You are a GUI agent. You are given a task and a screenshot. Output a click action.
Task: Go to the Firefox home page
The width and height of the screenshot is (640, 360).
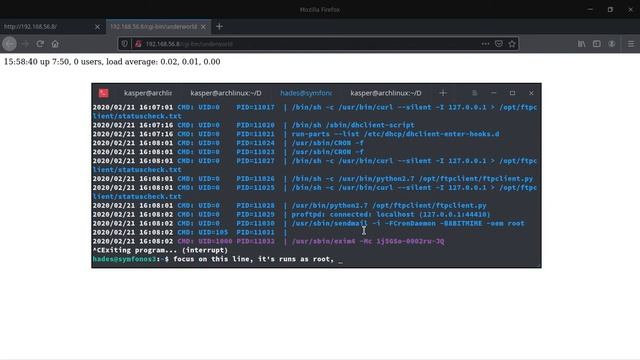pos(55,44)
